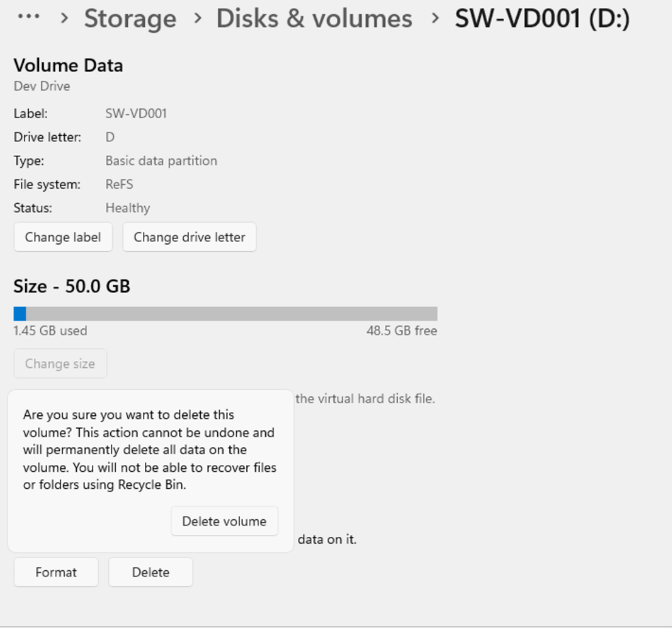Select the SW-VD001 label value
Viewport: 672px width, 628px height.
[x=136, y=114]
